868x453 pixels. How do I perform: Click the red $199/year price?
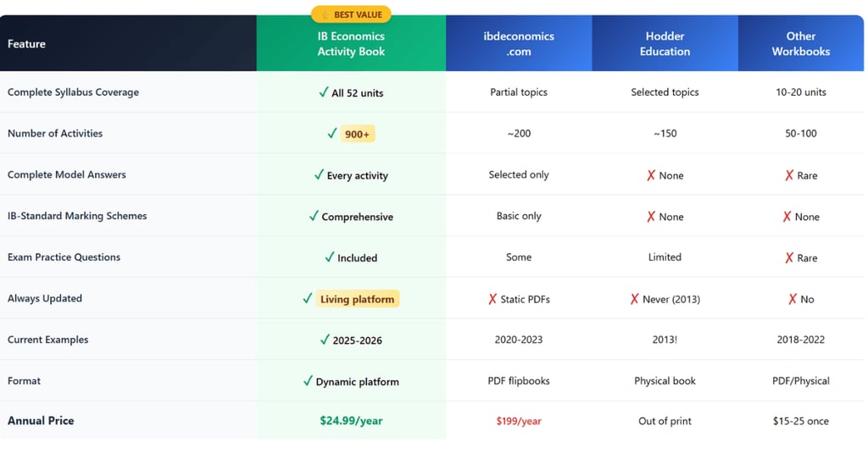(519, 421)
